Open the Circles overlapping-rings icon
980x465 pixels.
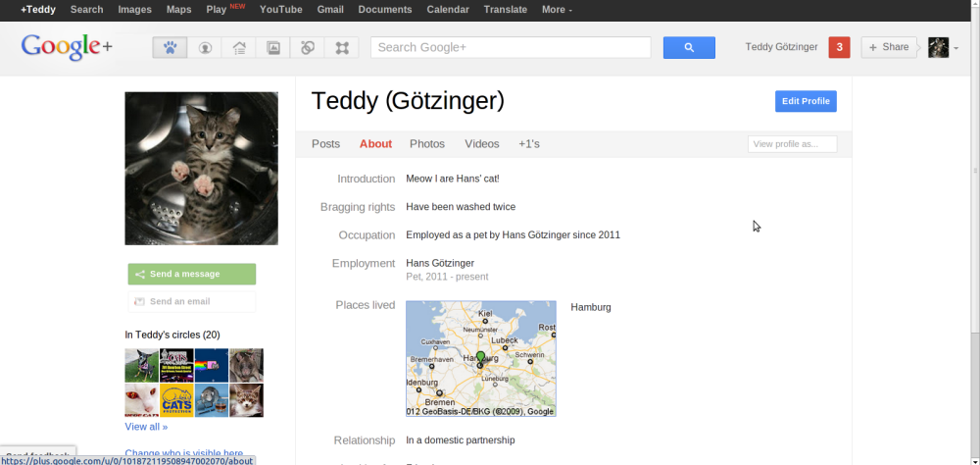308,47
